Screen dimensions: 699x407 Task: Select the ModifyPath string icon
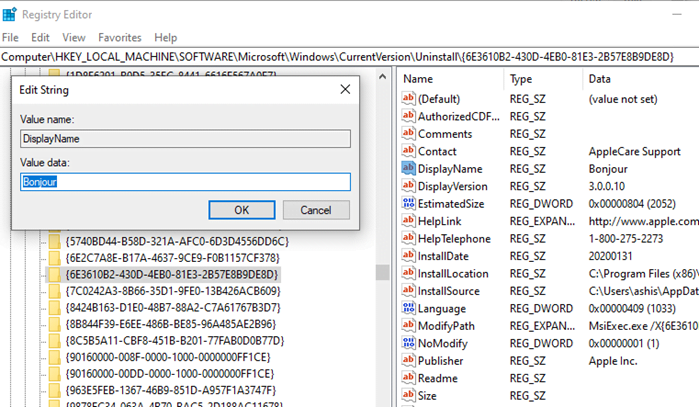[408, 325]
